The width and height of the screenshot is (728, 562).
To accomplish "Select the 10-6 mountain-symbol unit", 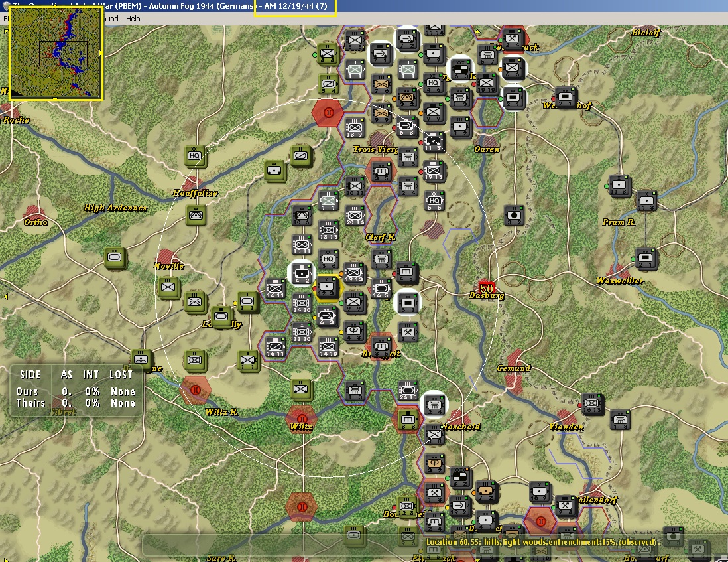I will pos(302,216).
